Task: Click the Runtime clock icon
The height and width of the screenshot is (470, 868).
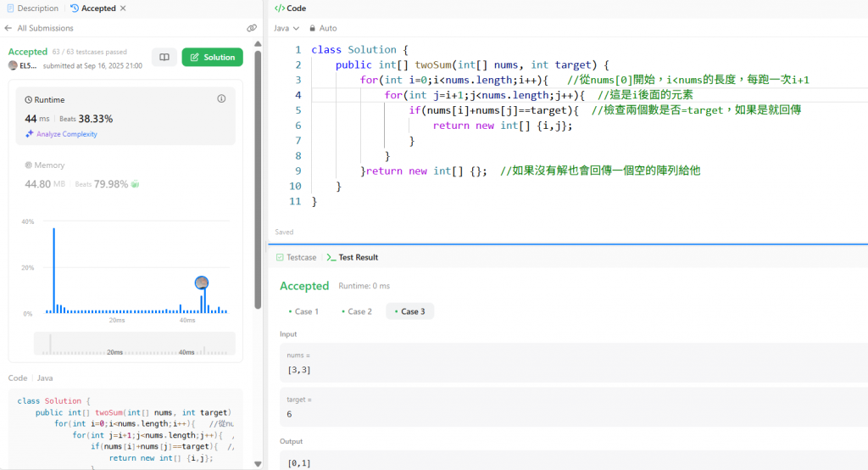Action: (x=28, y=100)
